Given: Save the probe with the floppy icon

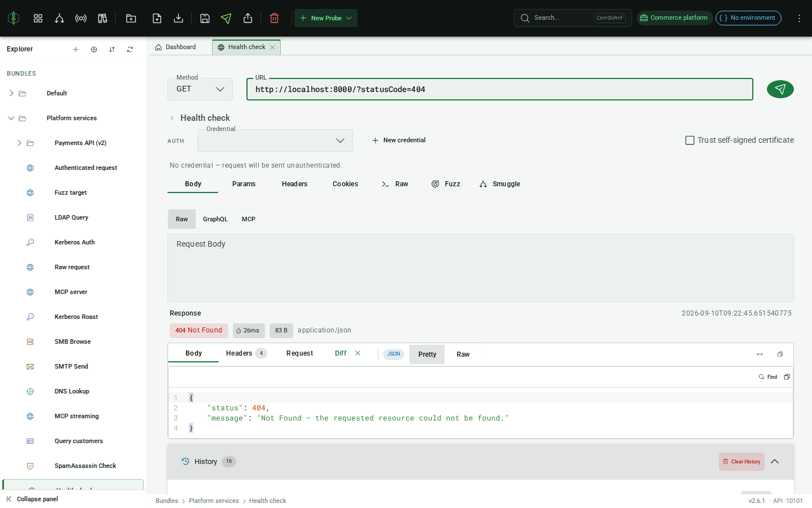Looking at the screenshot, I should point(205,18).
